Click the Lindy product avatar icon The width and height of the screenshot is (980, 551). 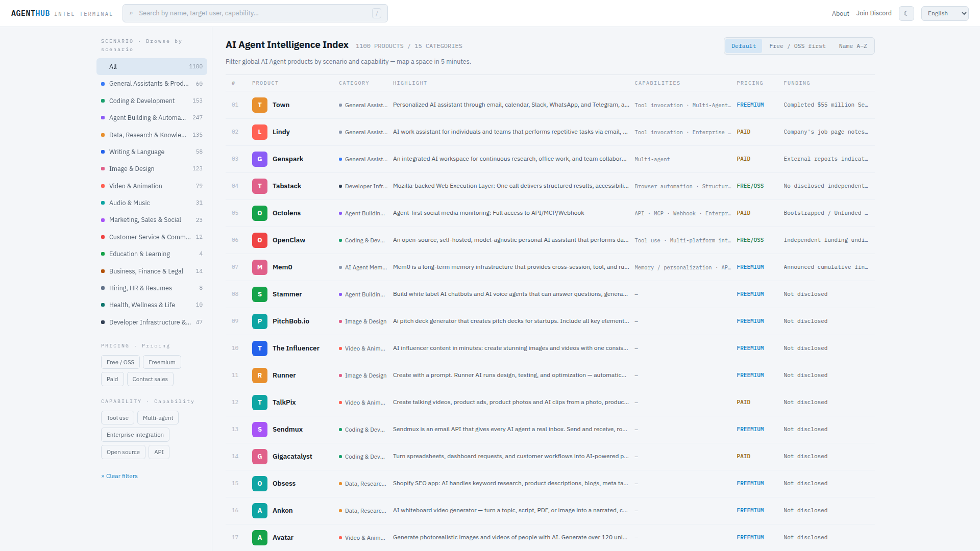coord(260,132)
